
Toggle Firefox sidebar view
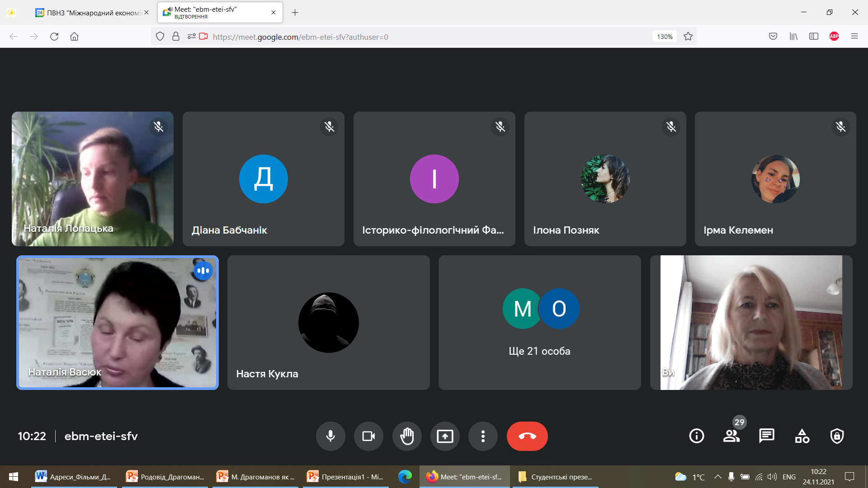pos(814,37)
